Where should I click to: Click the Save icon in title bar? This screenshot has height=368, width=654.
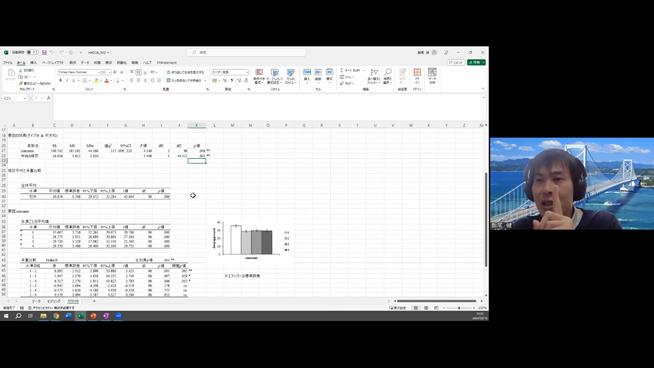tap(44, 53)
